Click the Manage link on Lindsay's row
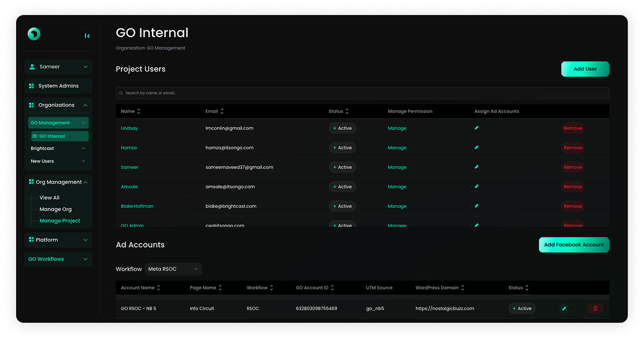Image resolution: width=644 pixels, height=340 pixels. [396, 128]
